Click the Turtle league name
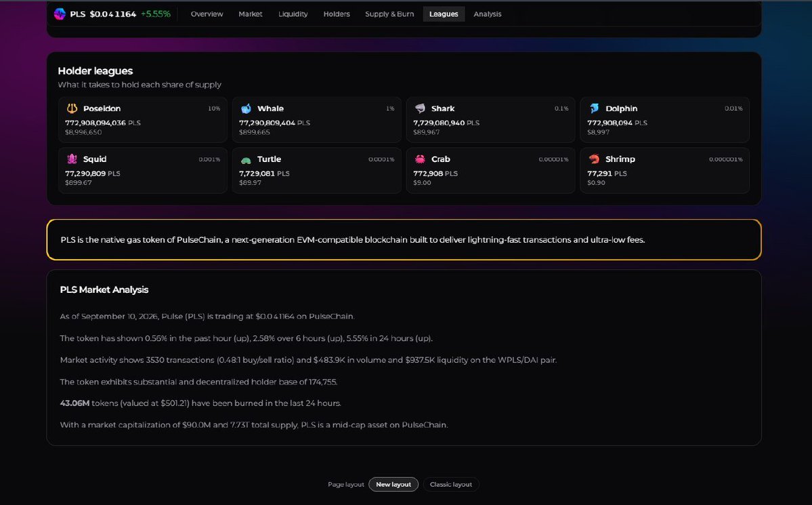 pos(270,159)
